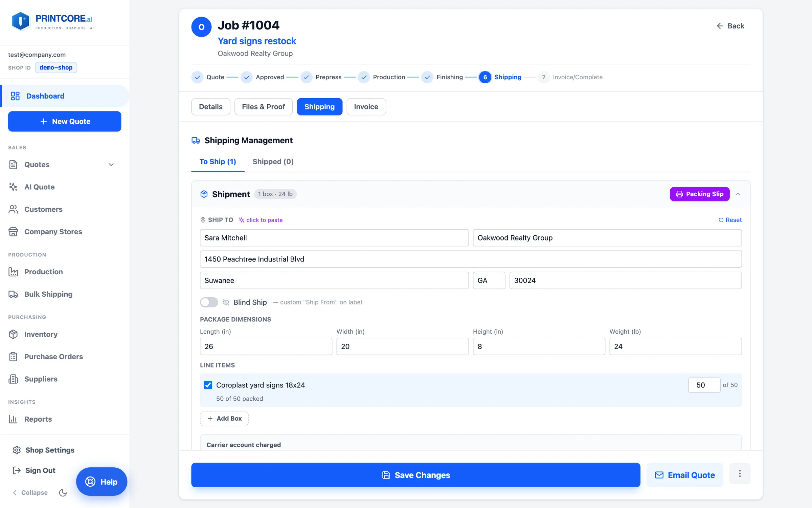Screen dimensions: 812x508
Task: Click the Job #1004 status circle icon
Action: [x=201, y=27]
